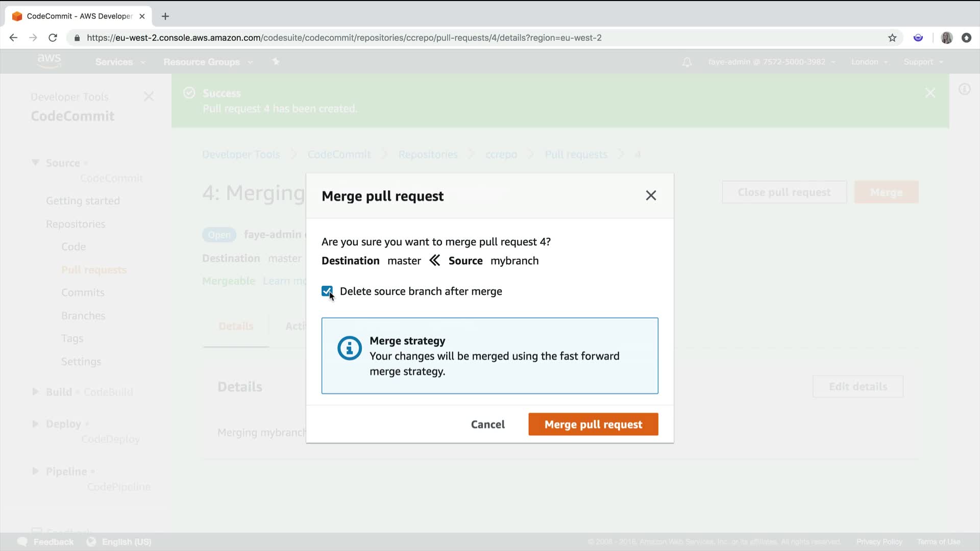Uncheck Delete source branch after merge
The width and height of the screenshot is (980, 551).
coord(327,291)
